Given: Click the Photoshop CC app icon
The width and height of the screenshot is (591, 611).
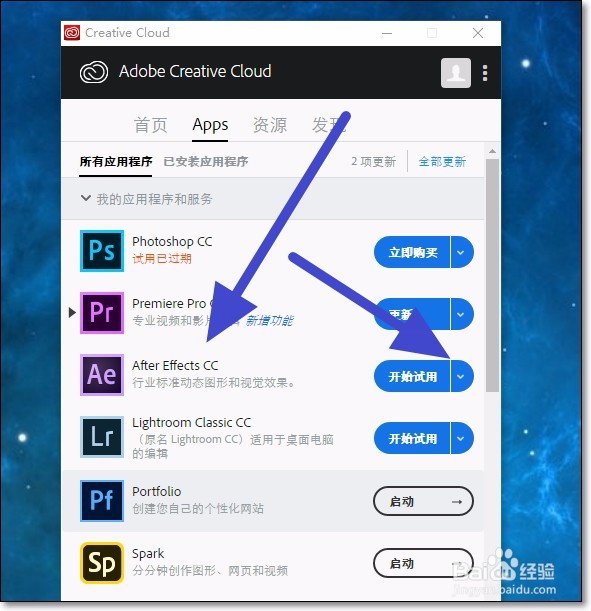Looking at the screenshot, I should 102,251.
